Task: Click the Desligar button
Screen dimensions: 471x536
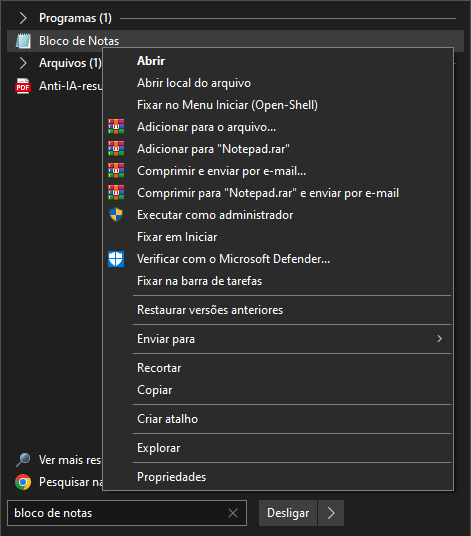Action: coord(288,513)
